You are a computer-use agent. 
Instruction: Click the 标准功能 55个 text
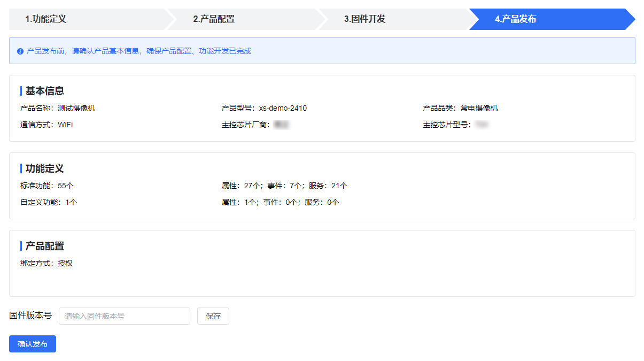(46, 186)
